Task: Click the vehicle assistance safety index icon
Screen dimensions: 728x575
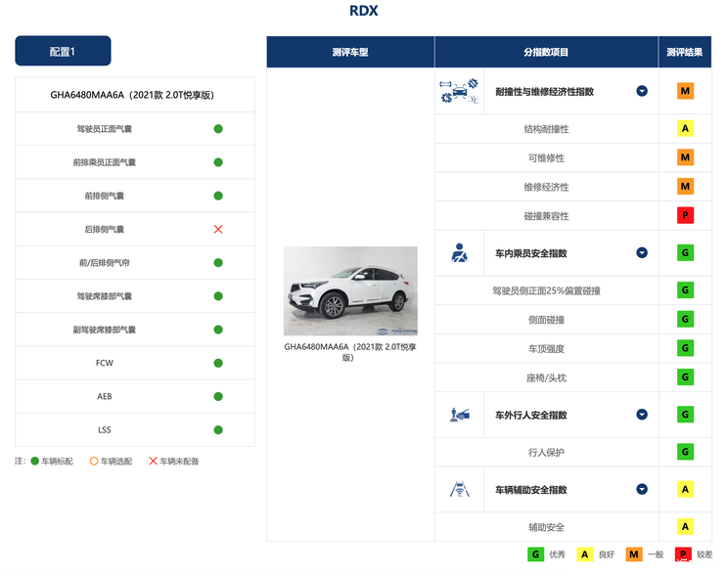Action: [x=459, y=489]
